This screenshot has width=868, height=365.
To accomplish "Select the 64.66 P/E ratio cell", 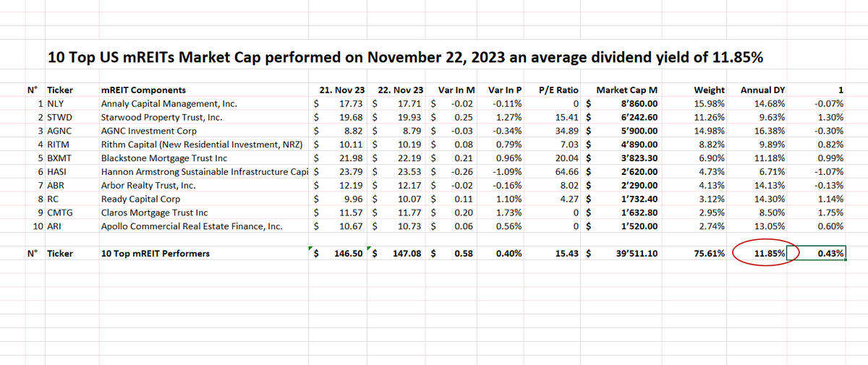I will point(567,171).
